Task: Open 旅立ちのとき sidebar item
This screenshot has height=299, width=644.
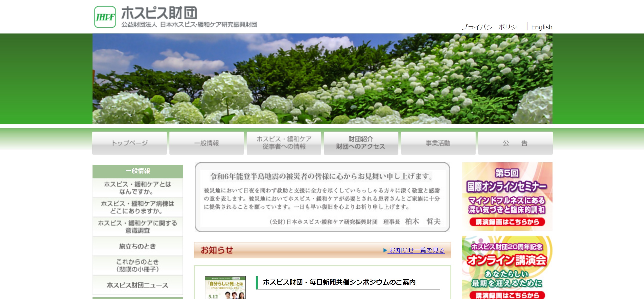Action: coord(137,246)
